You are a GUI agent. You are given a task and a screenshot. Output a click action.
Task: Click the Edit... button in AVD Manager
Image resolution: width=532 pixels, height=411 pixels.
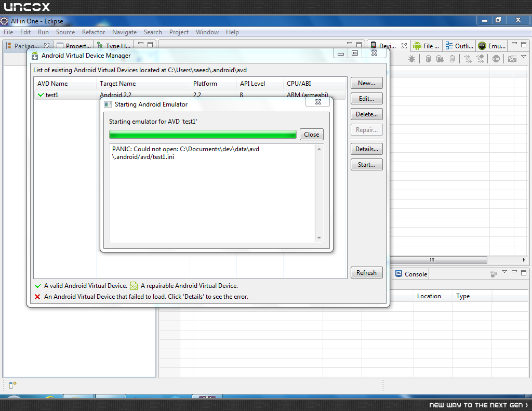click(x=366, y=99)
